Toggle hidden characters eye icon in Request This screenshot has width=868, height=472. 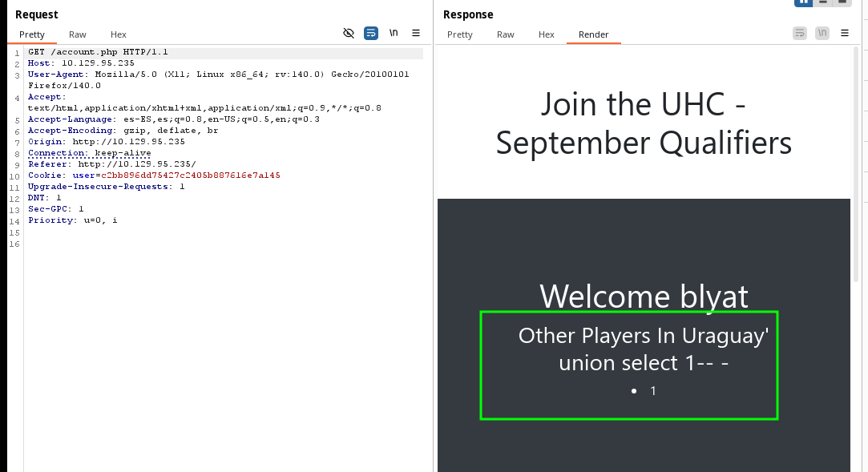tap(348, 33)
